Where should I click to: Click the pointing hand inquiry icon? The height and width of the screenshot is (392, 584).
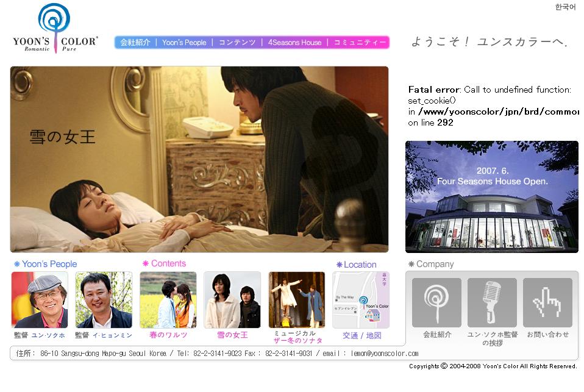click(547, 302)
